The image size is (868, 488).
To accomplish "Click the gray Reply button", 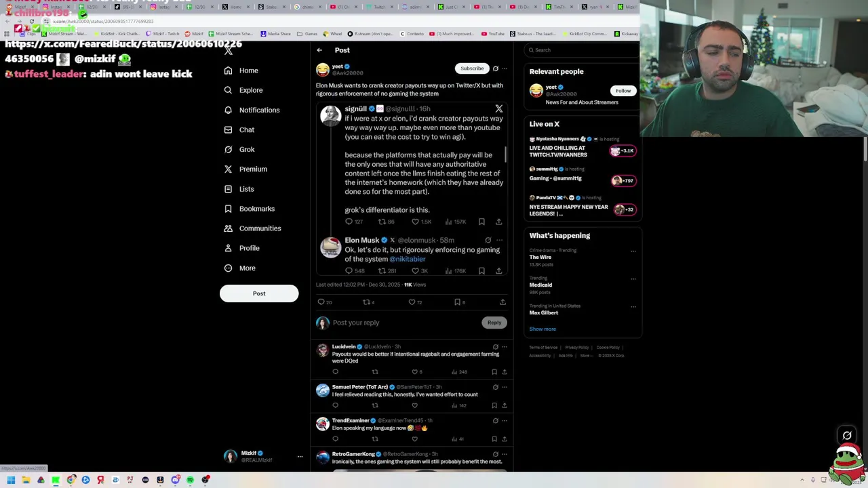I will click(x=494, y=323).
